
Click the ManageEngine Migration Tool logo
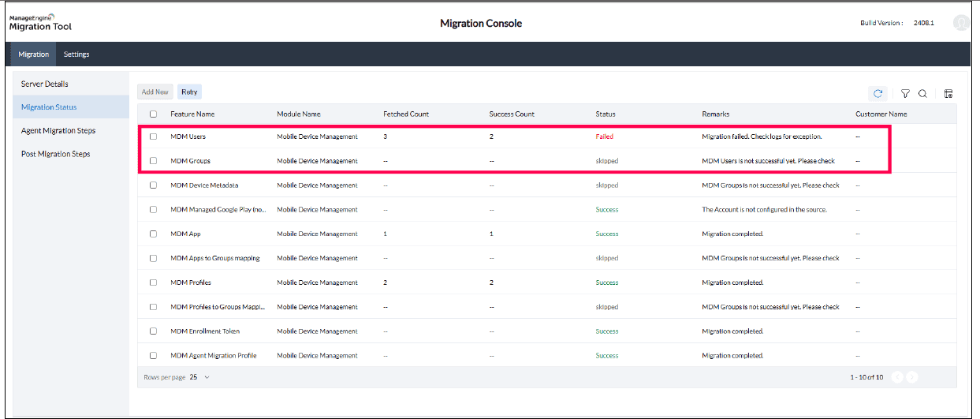40,23
